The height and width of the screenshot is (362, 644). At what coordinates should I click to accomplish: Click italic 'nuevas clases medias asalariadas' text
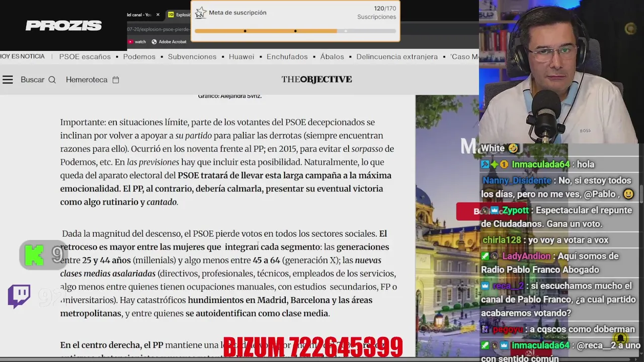(221, 267)
